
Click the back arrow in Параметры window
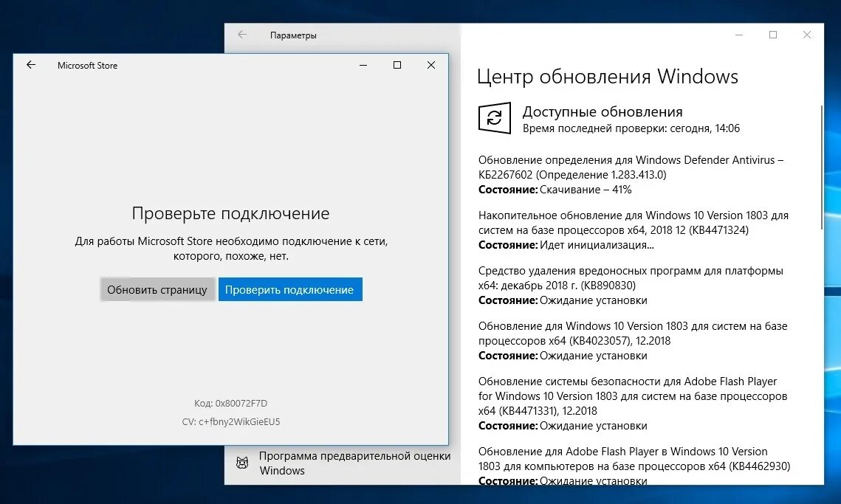click(242, 35)
